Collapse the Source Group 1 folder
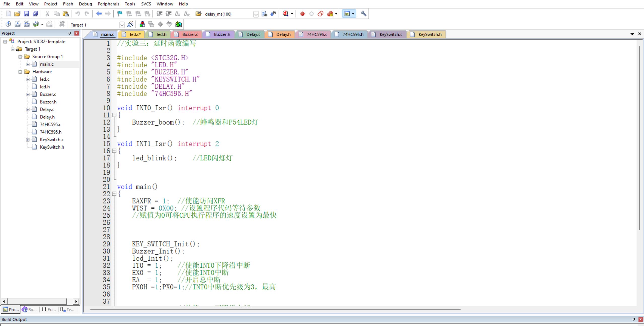 click(20, 57)
